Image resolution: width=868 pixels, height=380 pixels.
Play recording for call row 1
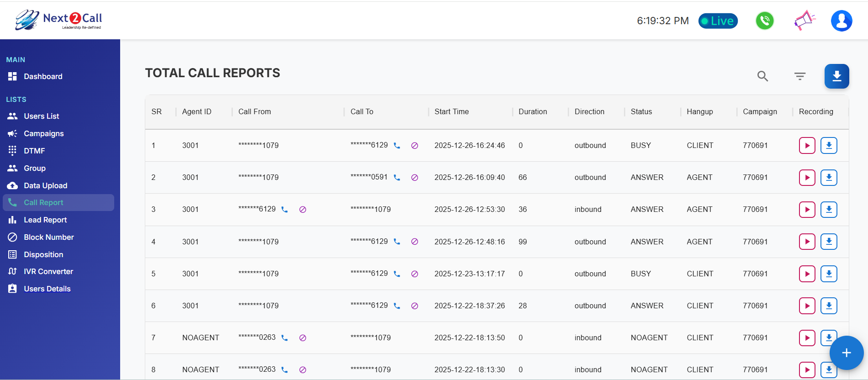coord(807,146)
